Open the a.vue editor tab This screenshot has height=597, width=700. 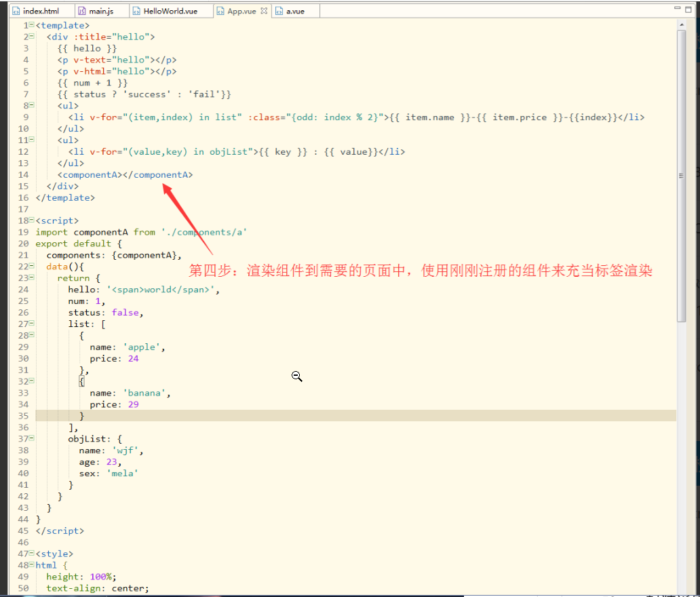[295, 11]
